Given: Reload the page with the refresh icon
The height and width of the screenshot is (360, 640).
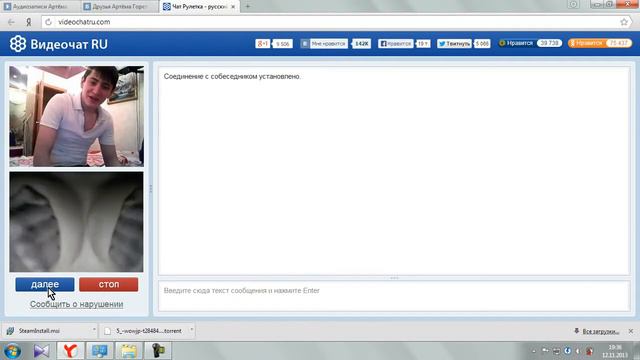Looking at the screenshot, I should click(x=48, y=22).
